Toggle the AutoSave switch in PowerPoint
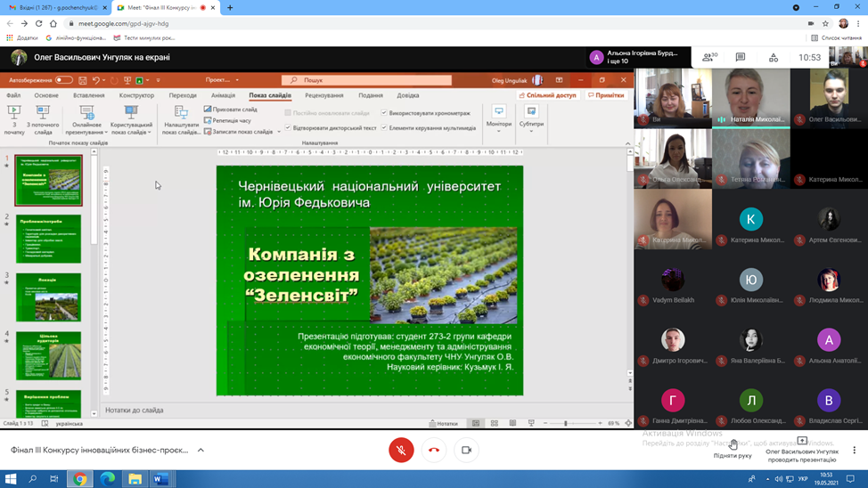The height and width of the screenshot is (488, 868). coord(63,80)
